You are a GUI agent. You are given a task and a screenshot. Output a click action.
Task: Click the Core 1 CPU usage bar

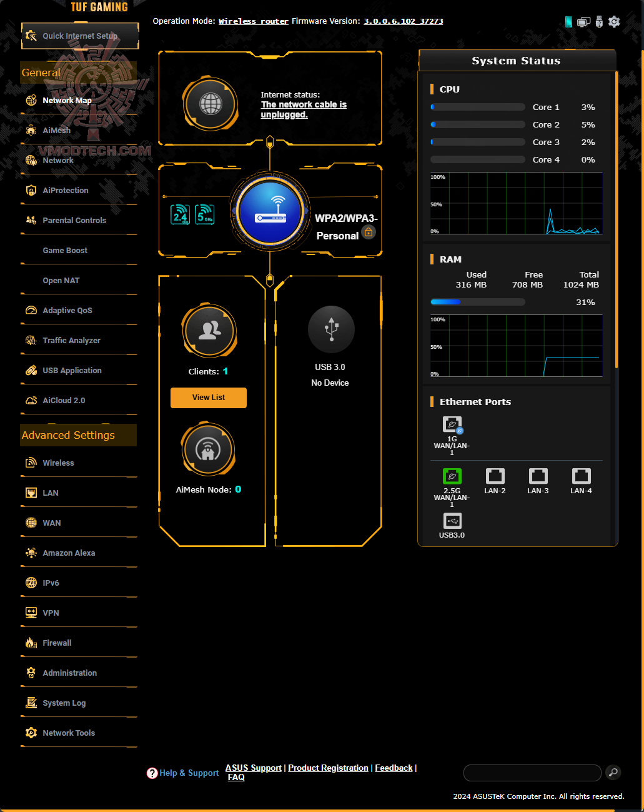point(478,107)
